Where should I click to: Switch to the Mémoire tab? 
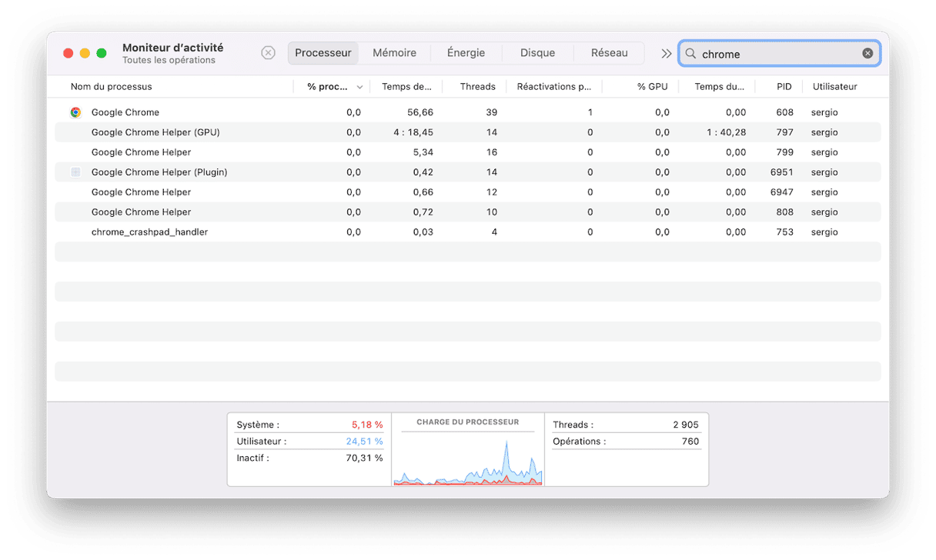pyautogui.click(x=394, y=53)
